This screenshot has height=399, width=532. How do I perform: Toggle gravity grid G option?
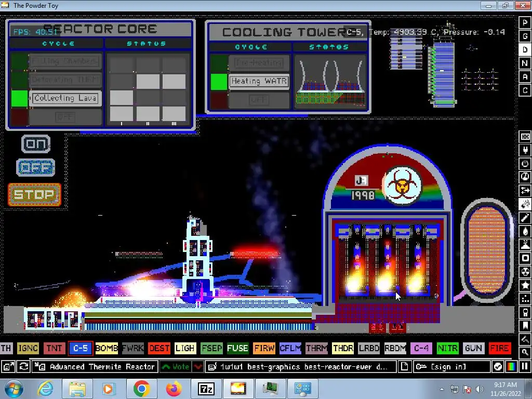click(x=525, y=36)
